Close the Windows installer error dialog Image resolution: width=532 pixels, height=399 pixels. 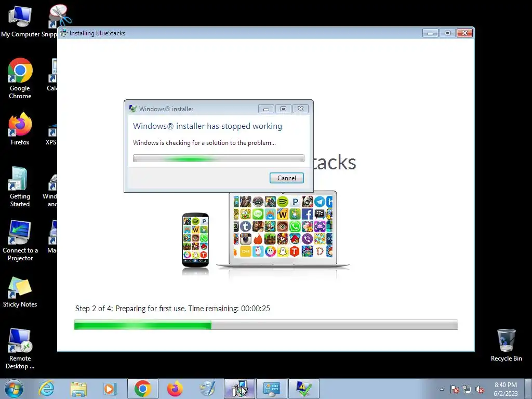300,109
